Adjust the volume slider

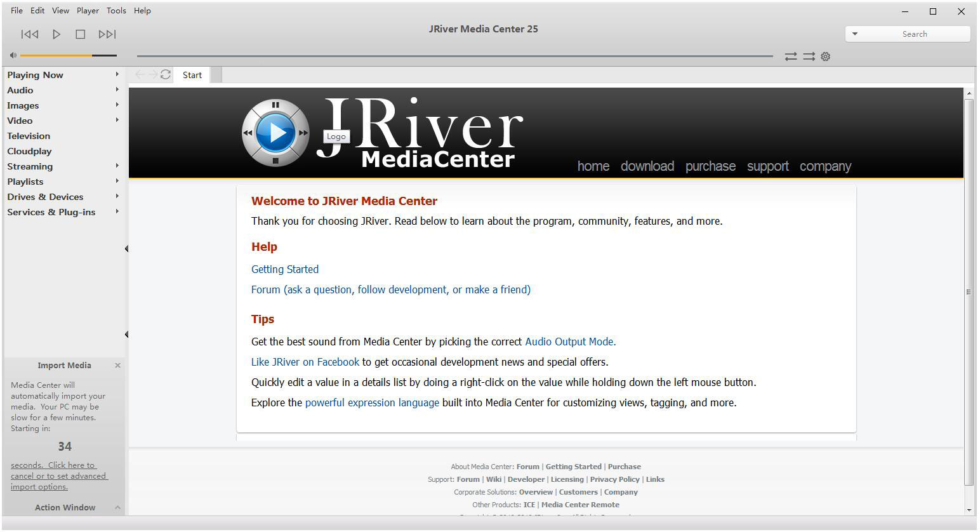pyautogui.click(x=67, y=55)
